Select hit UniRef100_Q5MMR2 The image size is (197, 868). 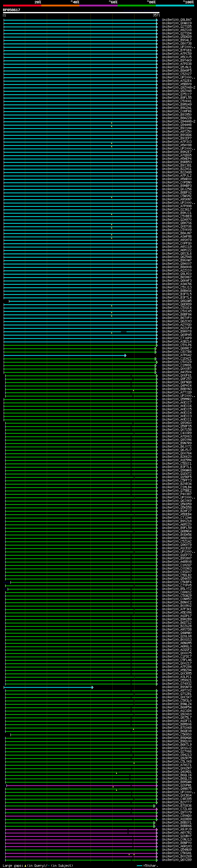[177, 399]
